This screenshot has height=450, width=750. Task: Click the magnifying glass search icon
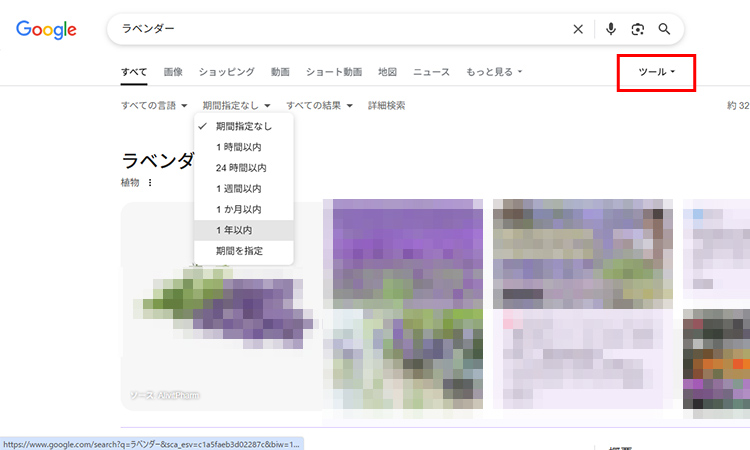point(665,29)
